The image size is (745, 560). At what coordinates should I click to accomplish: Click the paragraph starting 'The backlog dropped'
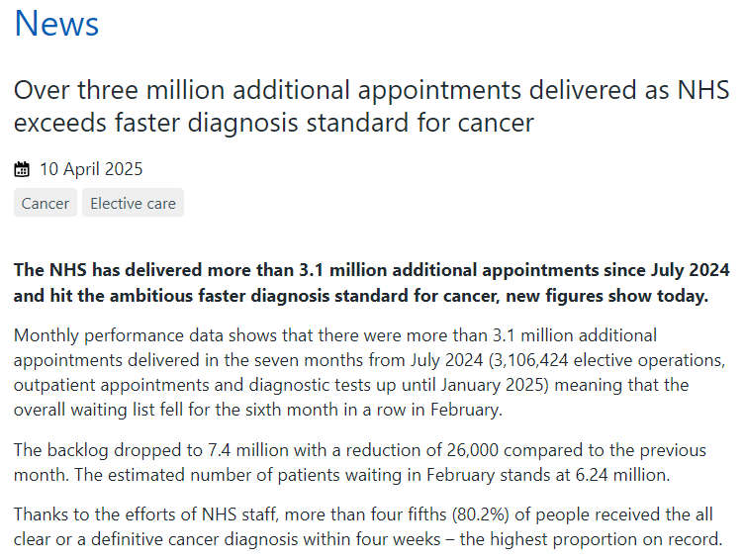coord(360,462)
